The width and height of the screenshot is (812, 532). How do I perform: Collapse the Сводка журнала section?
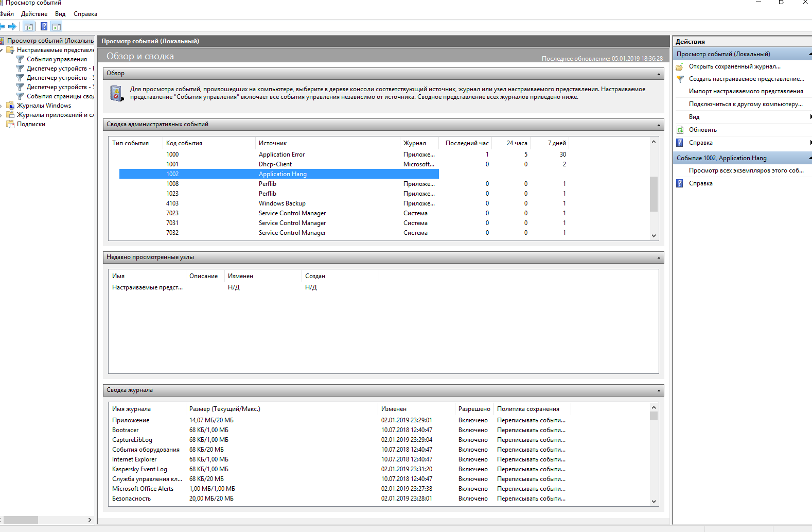coord(659,390)
